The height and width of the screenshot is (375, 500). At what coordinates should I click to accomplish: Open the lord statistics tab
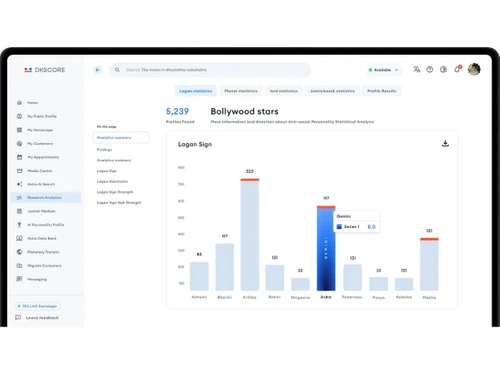pyautogui.click(x=284, y=91)
